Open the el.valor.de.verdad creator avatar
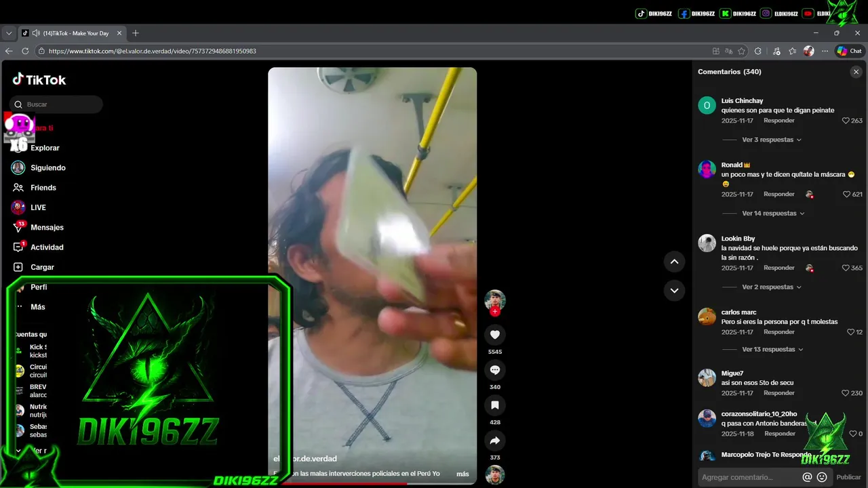Screen dimensions: 868x488 494,300
